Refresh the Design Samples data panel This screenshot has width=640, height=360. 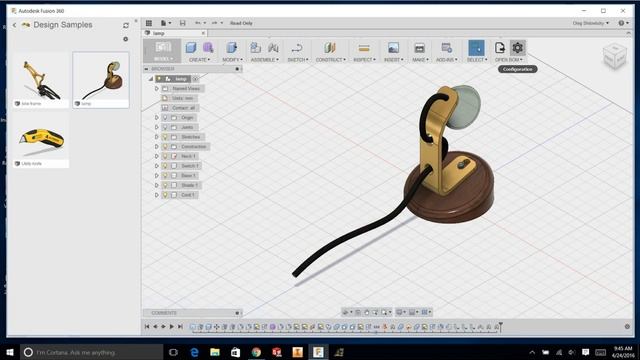tap(126, 25)
